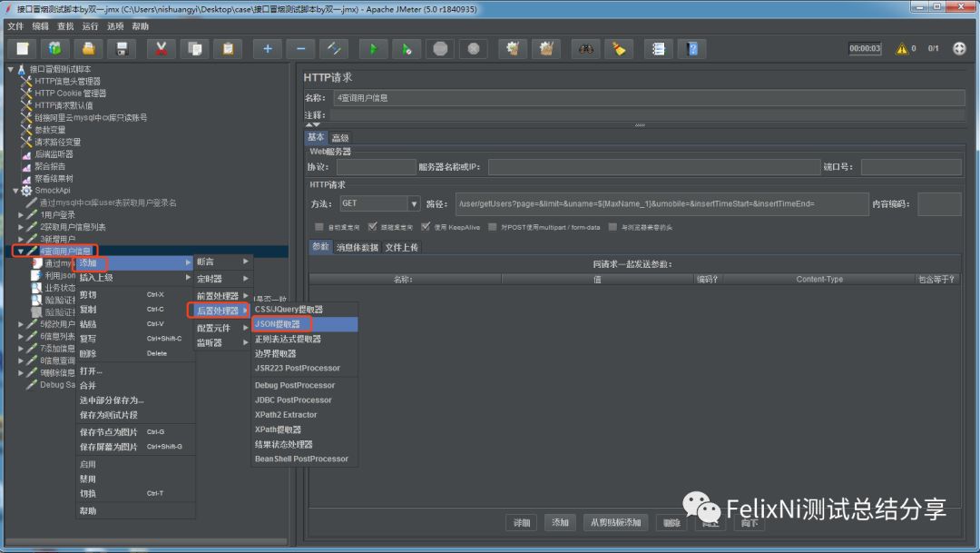The height and width of the screenshot is (553, 980).
Task: Open the 断言 submenu
Action: click(222, 262)
